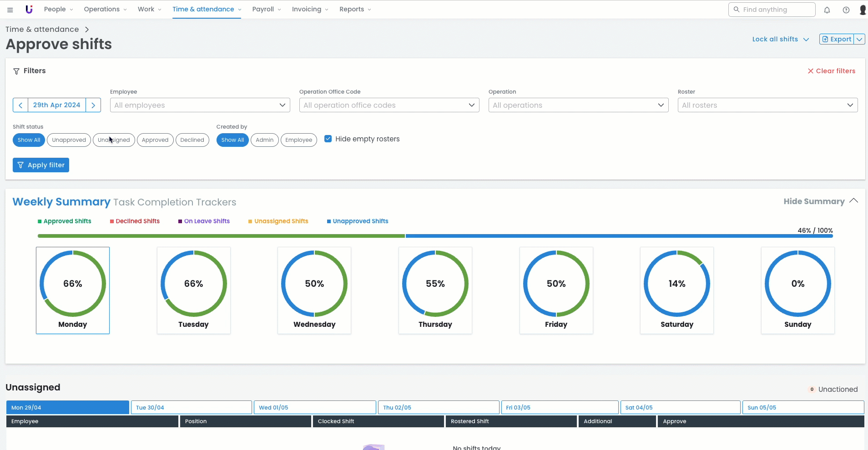Toggle the Hide empty rosters checkbox
The width and height of the screenshot is (868, 450).
(x=328, y=139)
